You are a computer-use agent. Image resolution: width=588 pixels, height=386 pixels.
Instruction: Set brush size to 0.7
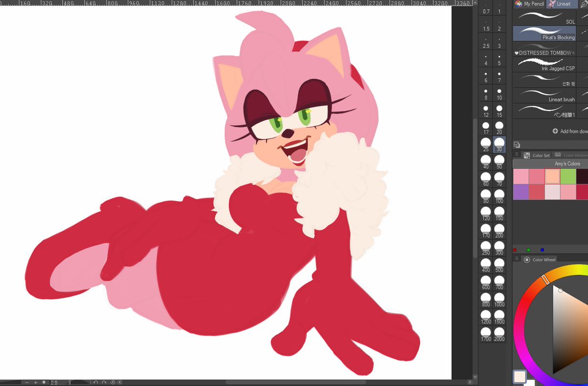click(x=486, y=8)
